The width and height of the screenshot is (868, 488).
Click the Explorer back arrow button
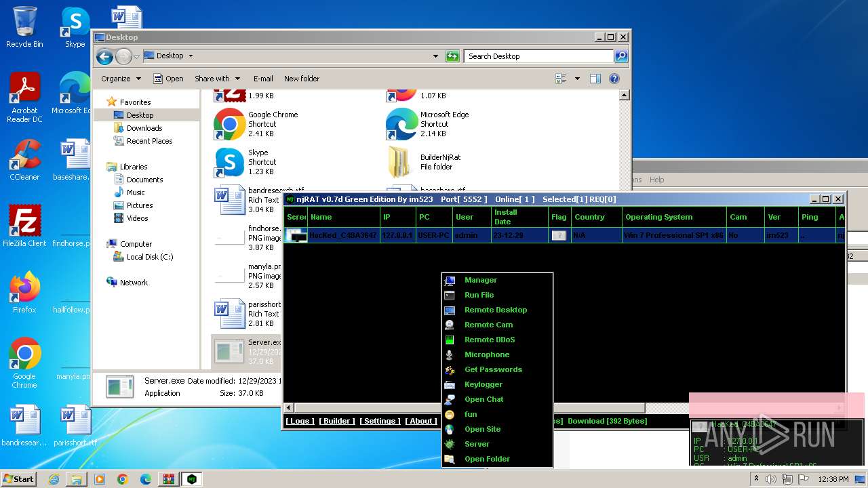tap(104, 56)
